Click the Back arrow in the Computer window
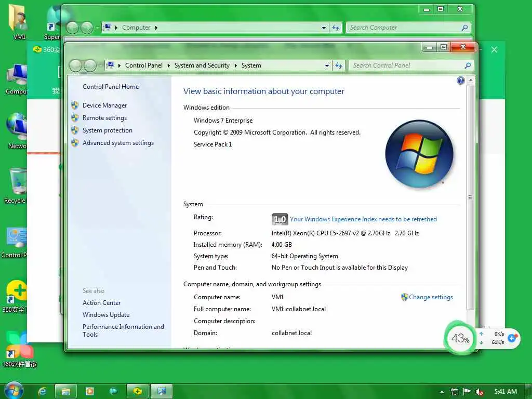532x399 pixels. (x=72, y=28)
